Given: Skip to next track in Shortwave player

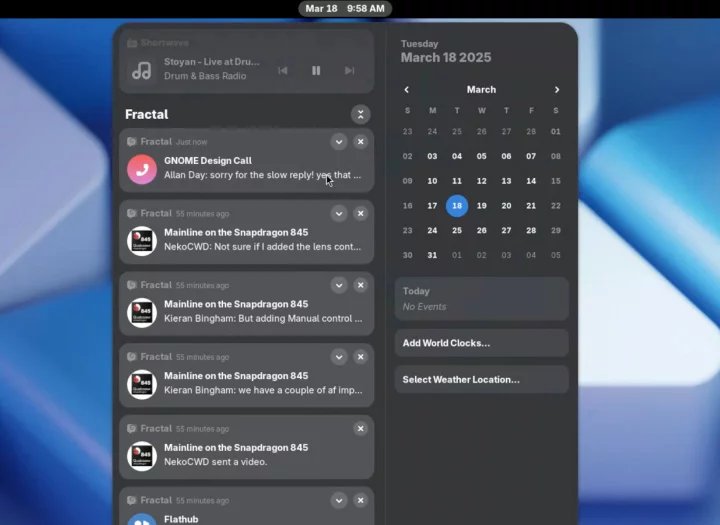Looking at the screenshot, I should 349,70.
